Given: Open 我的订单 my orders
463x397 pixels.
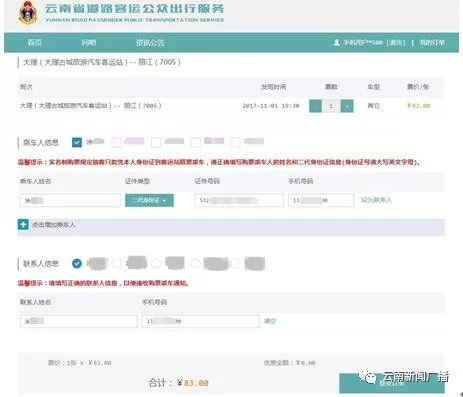Looking at the screenshot, I should point(432,43).
